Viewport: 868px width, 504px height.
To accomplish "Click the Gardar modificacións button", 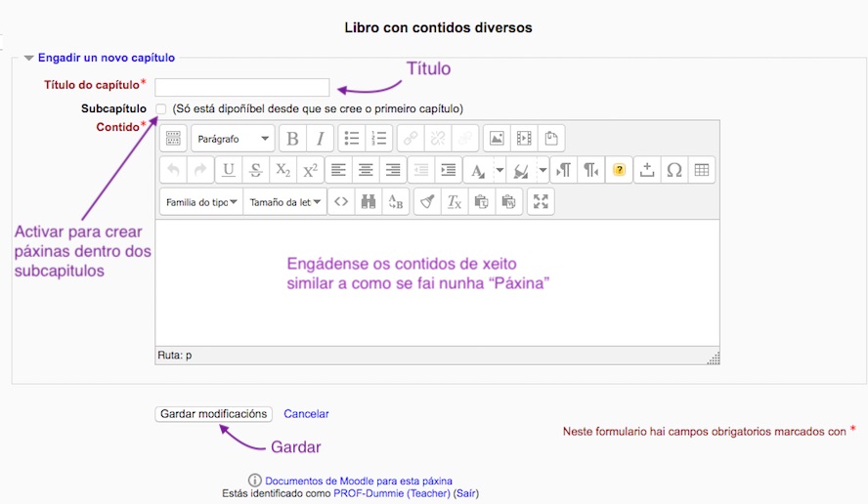I will click(x=213, y=414).
